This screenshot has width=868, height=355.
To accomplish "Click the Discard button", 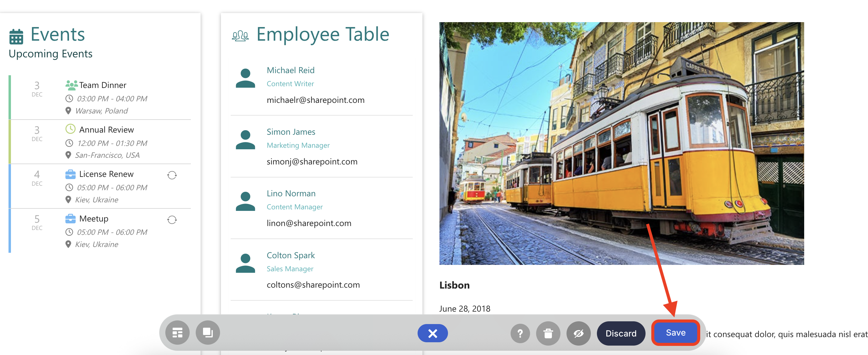I will [621, 333].
